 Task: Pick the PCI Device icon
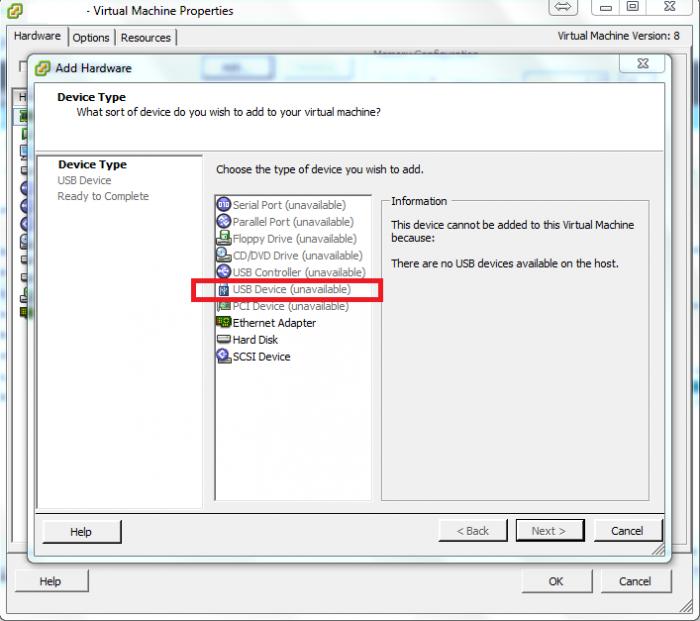point(224,306)
